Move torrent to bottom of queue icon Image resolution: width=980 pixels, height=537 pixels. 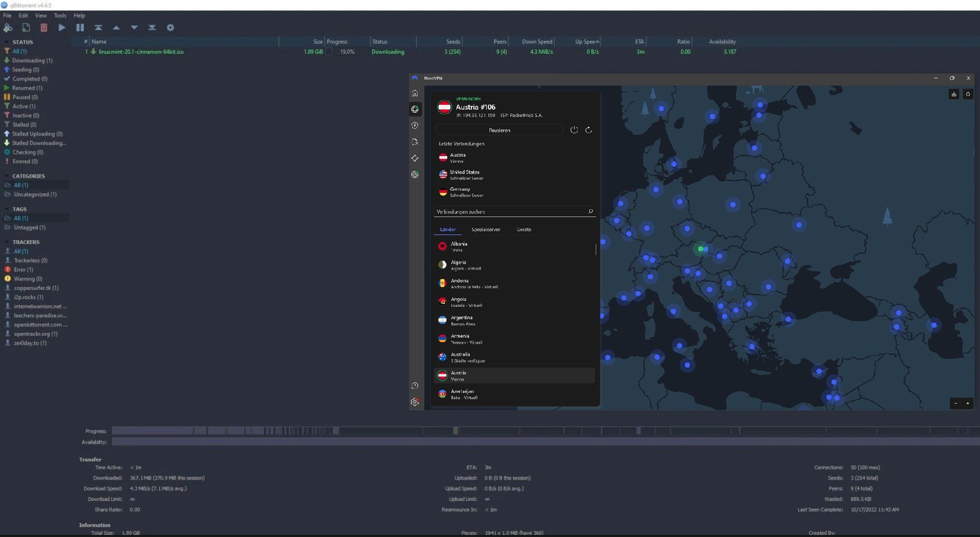pos(152,27)
